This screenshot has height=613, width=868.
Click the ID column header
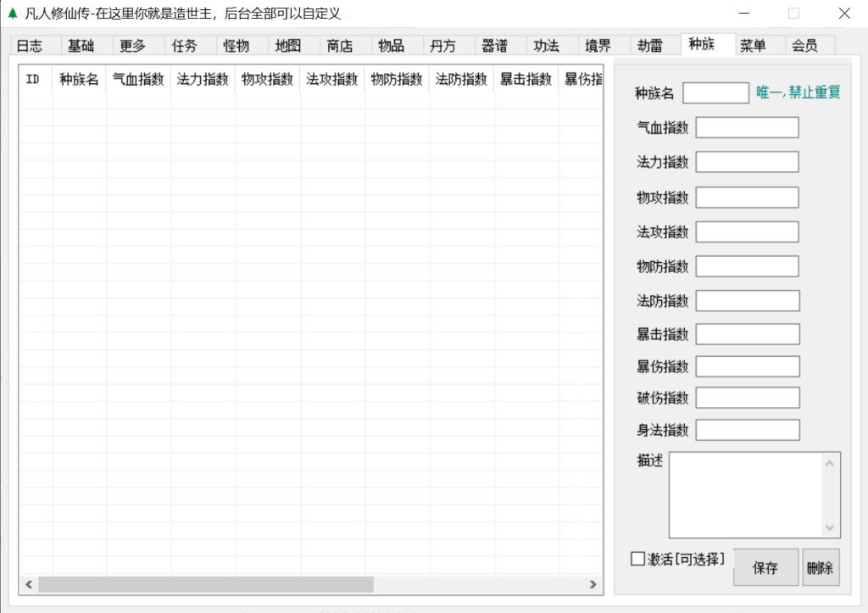[x=33, y=80]
